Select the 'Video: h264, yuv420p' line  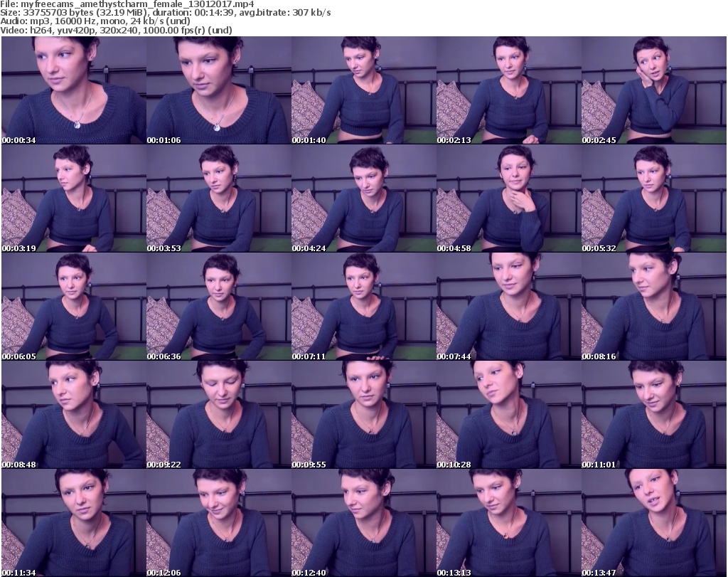point(116,30)
